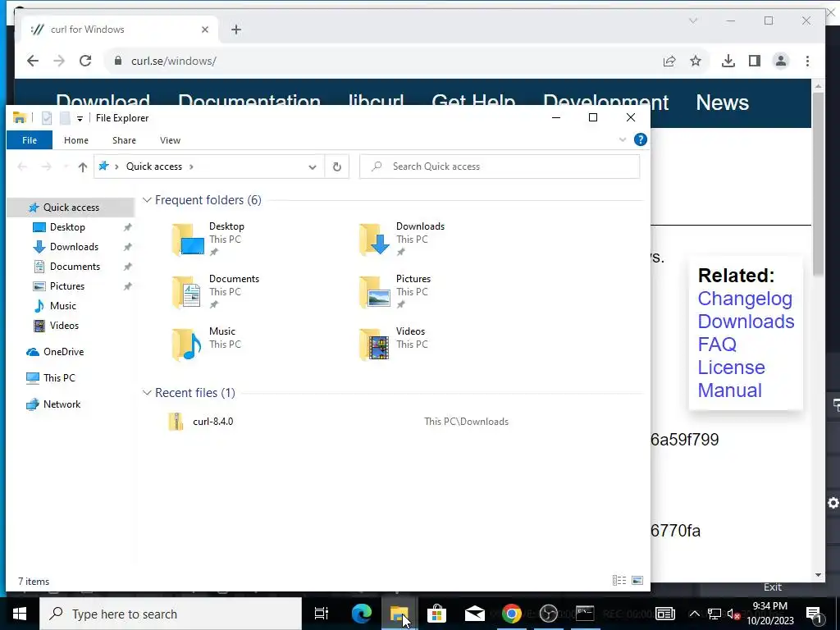The height and width of the screenshot is (630, 840).
Task: Click the Chrome page vertical scrollbar
Action: (x=818, y=185)
